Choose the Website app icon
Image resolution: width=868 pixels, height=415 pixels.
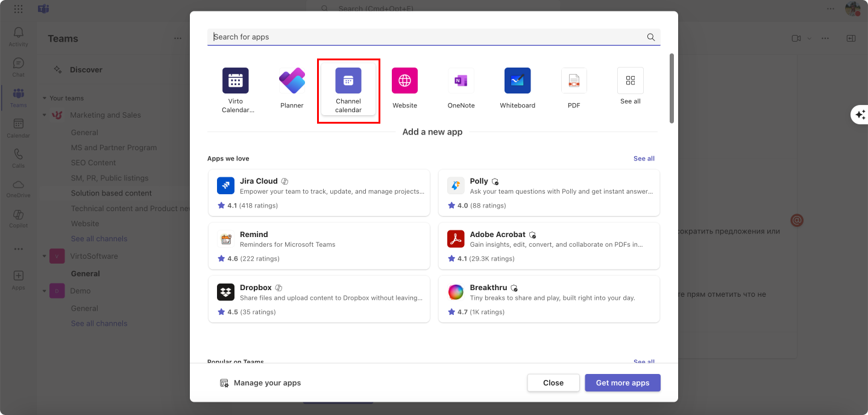404,80
